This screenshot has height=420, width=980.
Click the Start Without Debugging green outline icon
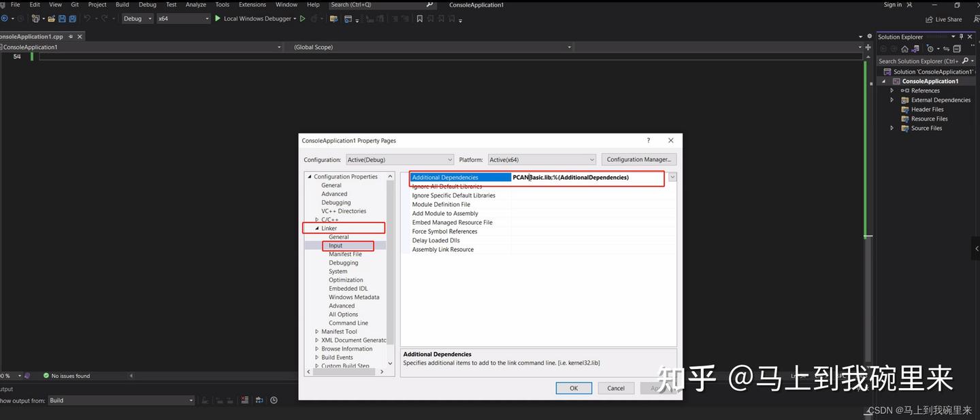[x=302, y=18]
